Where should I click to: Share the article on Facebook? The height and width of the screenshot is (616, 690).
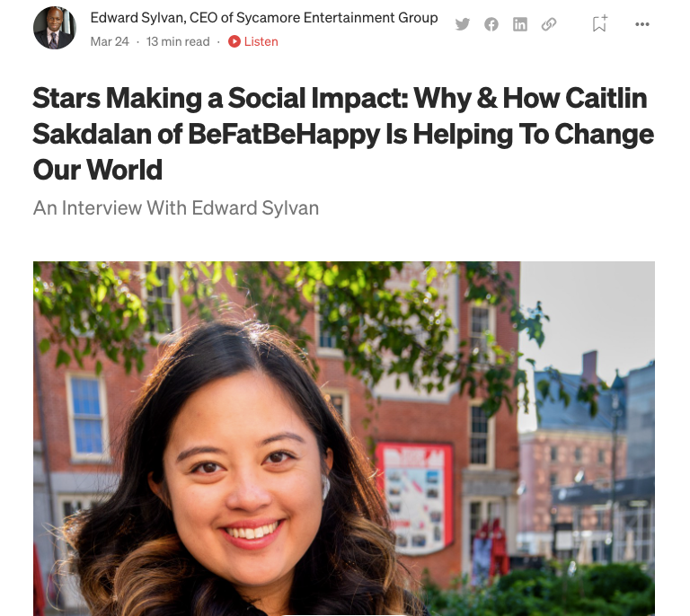(491, 24)
